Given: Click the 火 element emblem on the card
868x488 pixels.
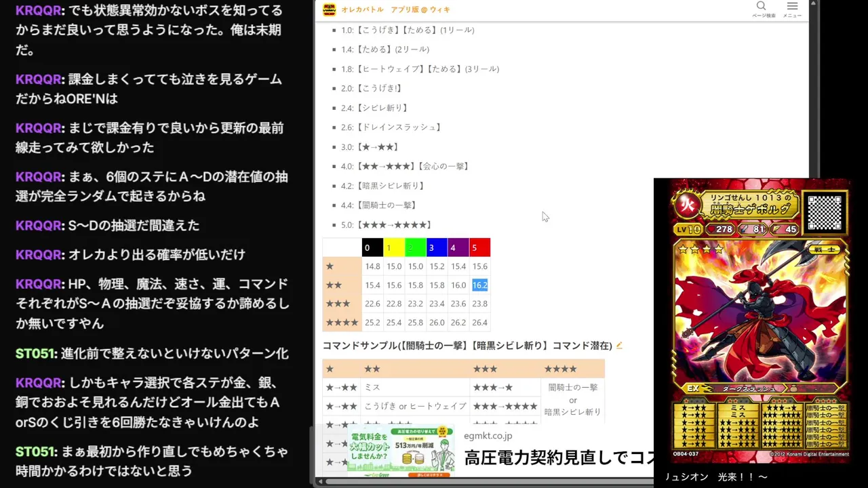Looking at the screenshot, I should tap(687, 206).
